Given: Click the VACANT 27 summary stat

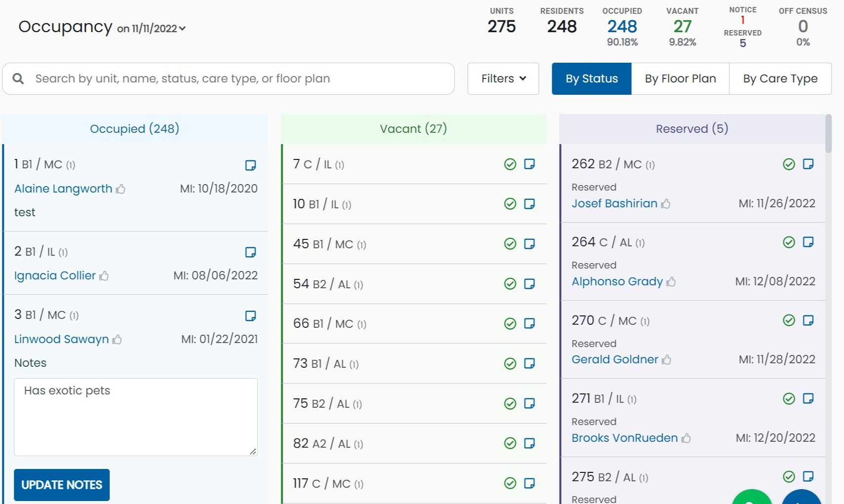Looking at the screenshot, I should coord(683,27).
